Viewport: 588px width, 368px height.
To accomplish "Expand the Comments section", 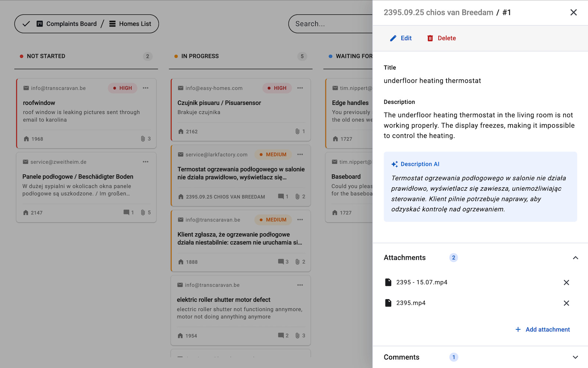I will point(576,357).
